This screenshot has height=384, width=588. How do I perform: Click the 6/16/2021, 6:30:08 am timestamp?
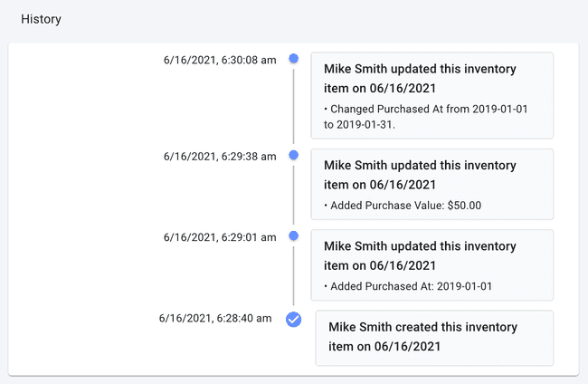[220, 60]
